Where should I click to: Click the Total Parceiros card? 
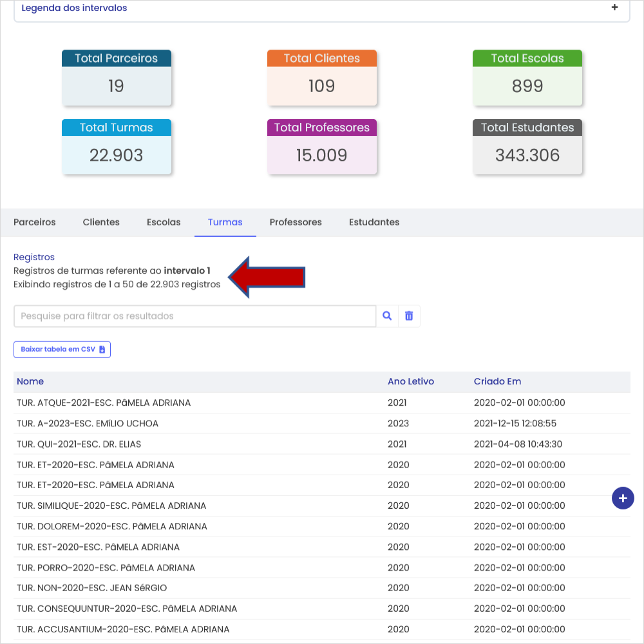(117, 78)
